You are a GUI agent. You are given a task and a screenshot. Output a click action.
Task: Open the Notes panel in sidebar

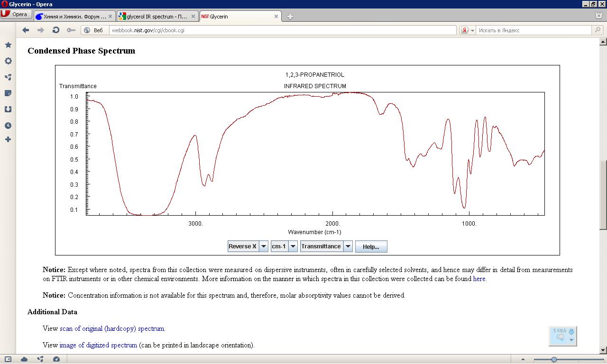[8, 93]
